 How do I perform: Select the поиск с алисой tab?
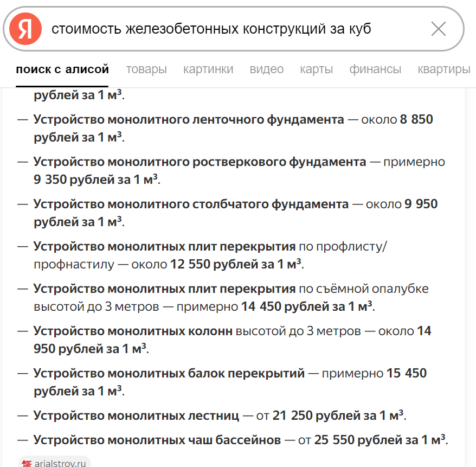pos(62,69)
